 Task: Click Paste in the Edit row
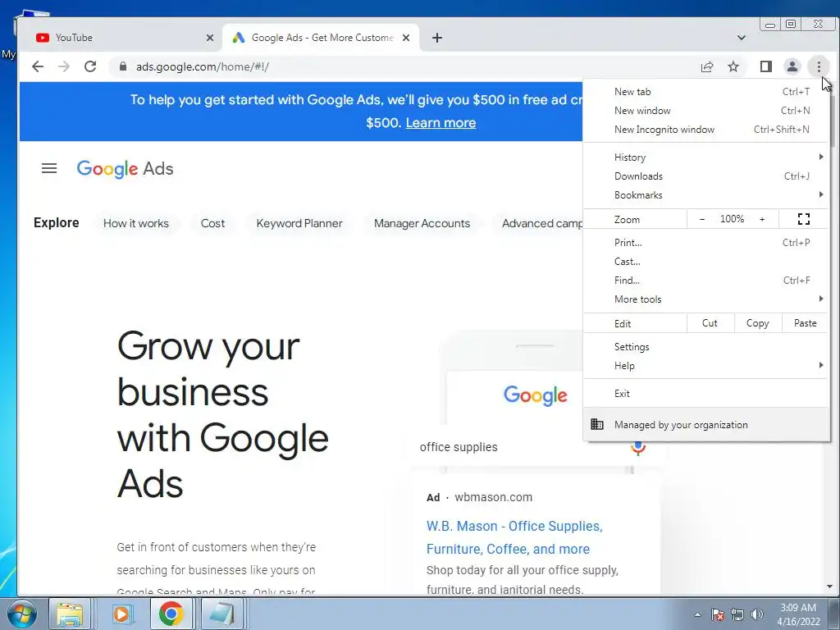806,323
